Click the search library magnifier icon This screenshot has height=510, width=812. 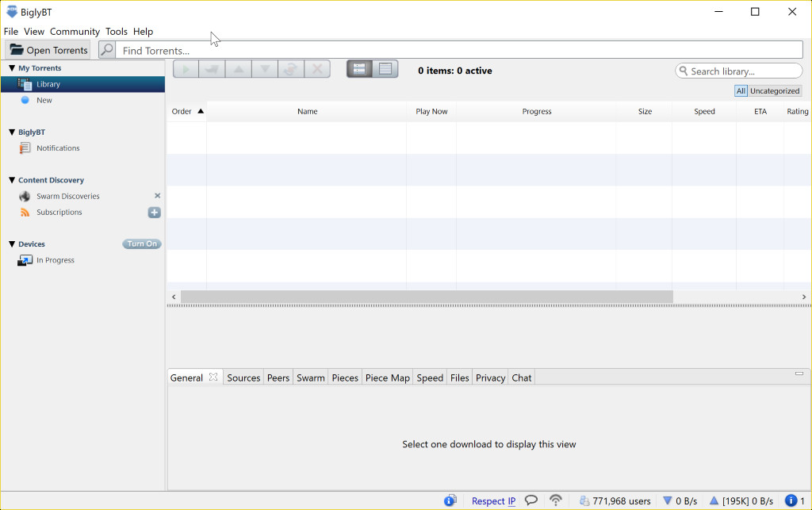click(x=684, y=71)
